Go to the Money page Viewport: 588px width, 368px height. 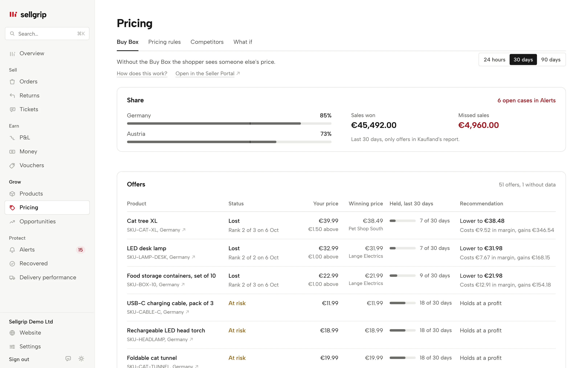point(47,151)
